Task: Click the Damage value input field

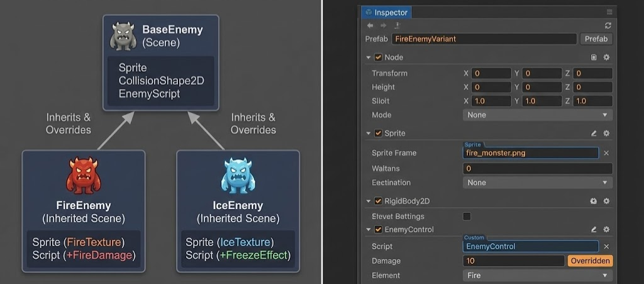Action: (513, 261)
